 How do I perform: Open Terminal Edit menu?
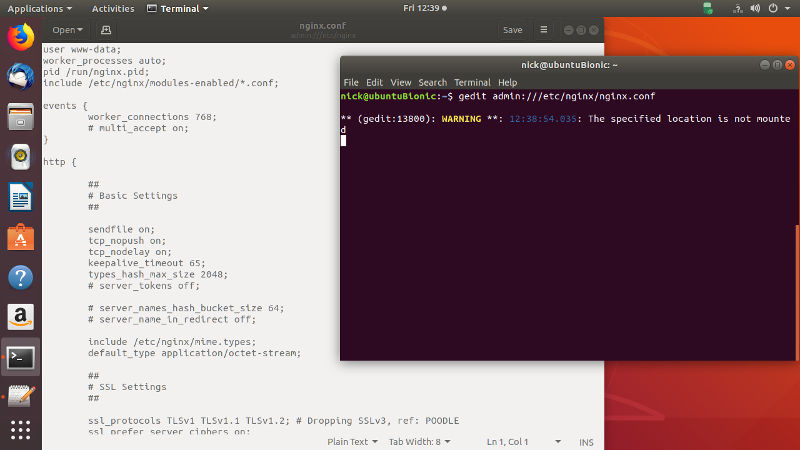point(374,83)
